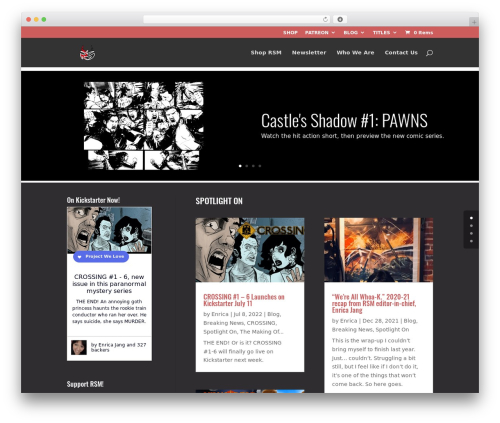Viewport: 500px width, 423px height.
Task: Select the fourth slider dot
Action: coord(260,166)
